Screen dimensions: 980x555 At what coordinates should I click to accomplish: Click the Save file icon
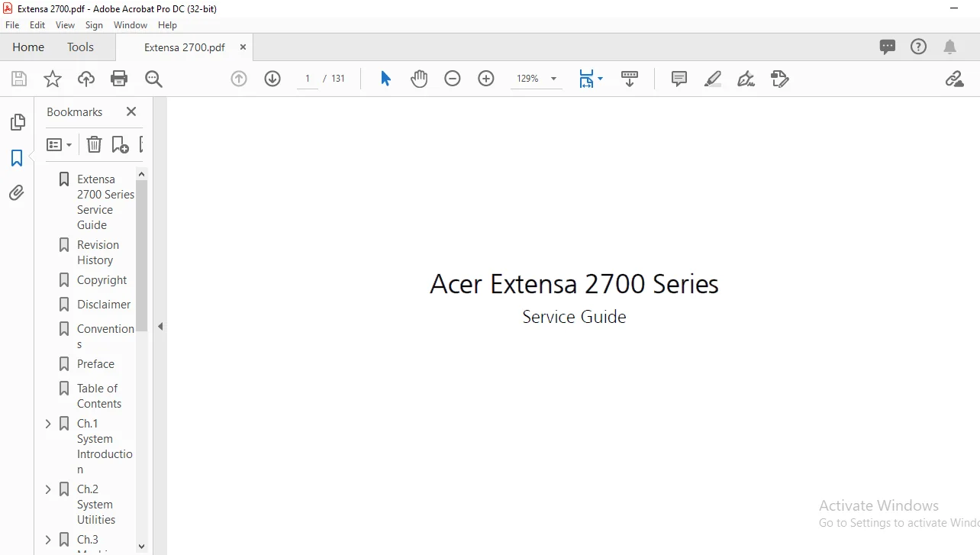tap(19, 79)
